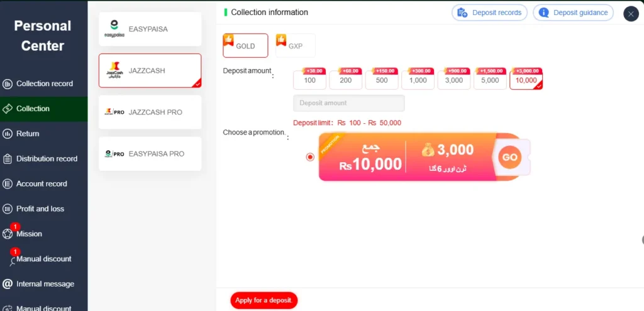Select Collection in the sidebar

tap(43, 109)
